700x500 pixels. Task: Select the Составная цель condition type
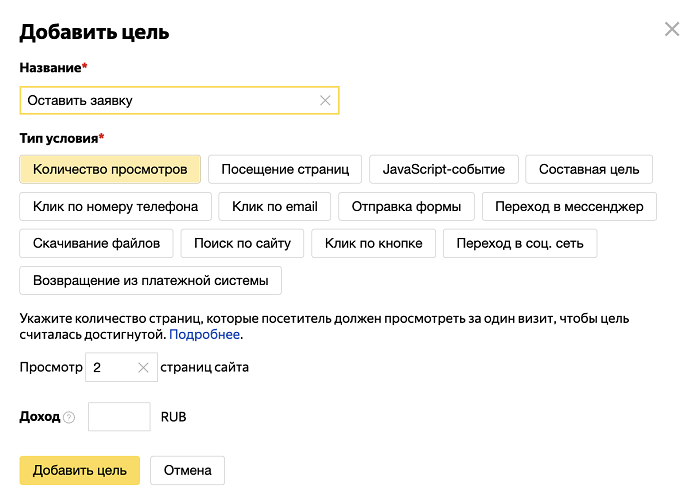589,170
